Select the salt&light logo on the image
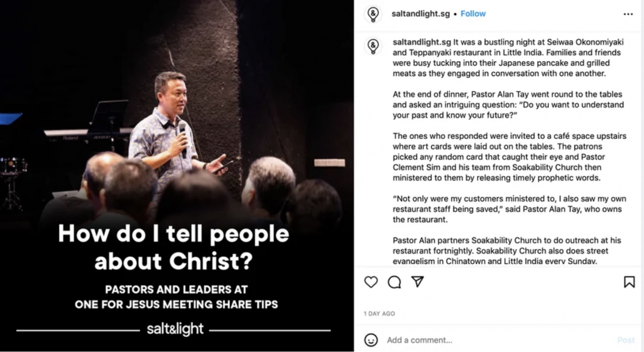Screen dimensions: 644x352 [175, 329]
